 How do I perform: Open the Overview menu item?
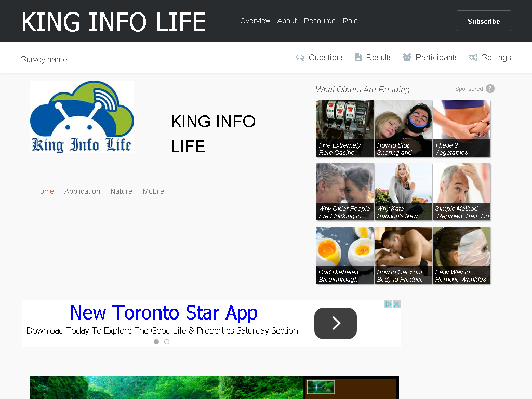(x=255, y=21)
